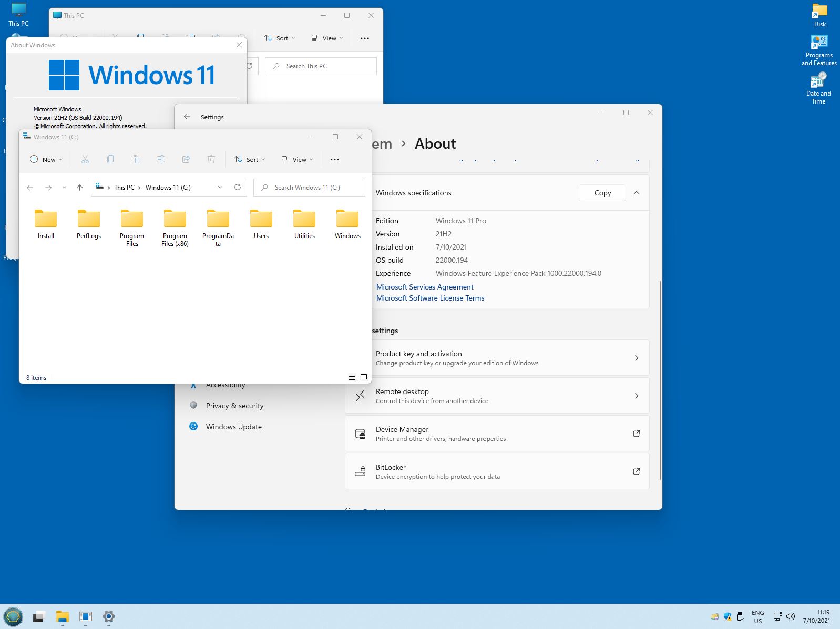Open the Microsoft Software License Terms link
The image size is (840, 629).
coord(430,298)
